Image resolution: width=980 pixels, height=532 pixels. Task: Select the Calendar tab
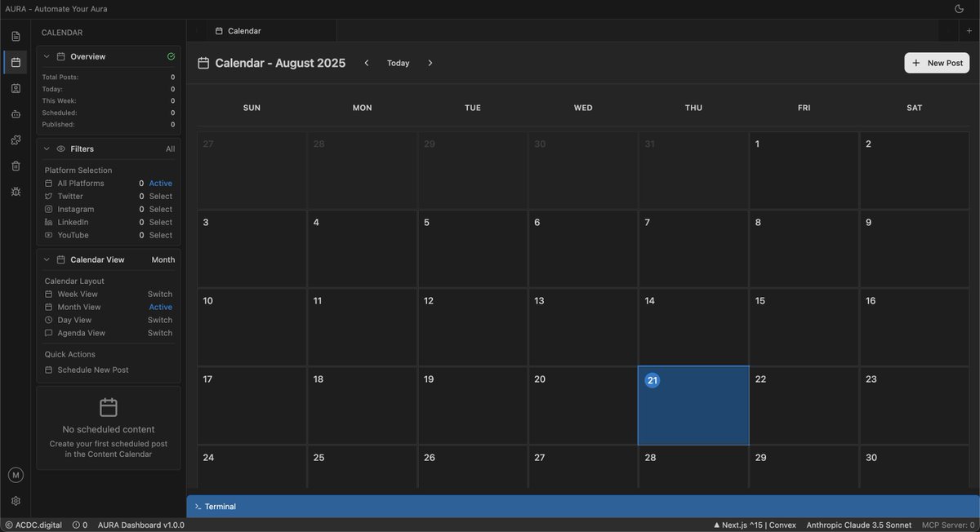point(271,31)
